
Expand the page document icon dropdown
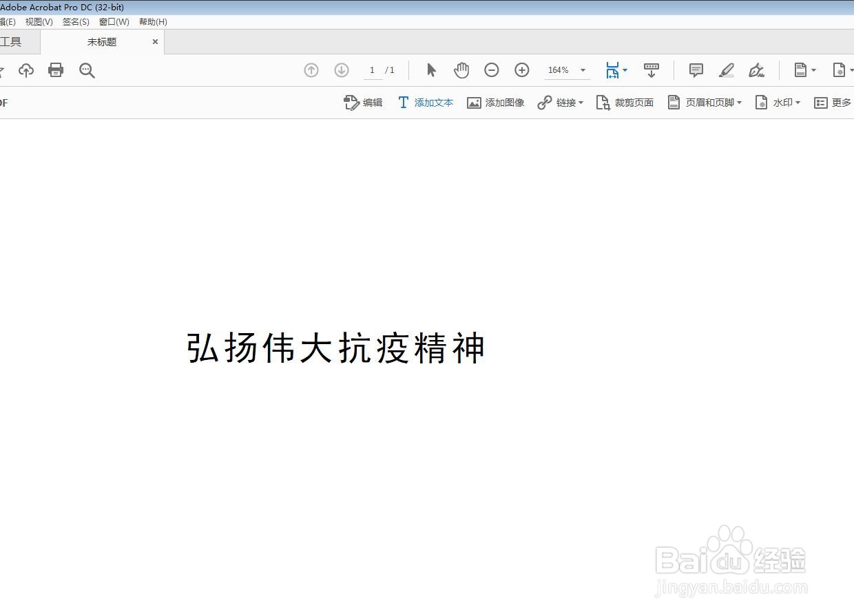813,70
